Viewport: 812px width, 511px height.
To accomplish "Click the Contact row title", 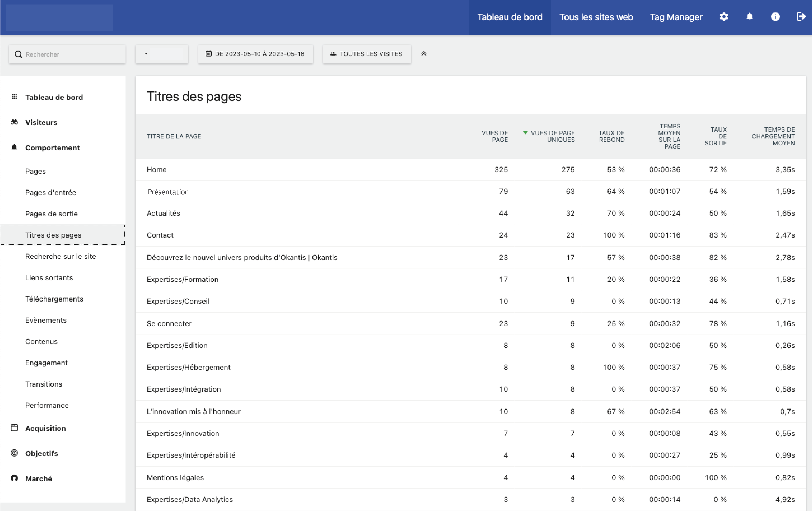I will click(160, 235).
